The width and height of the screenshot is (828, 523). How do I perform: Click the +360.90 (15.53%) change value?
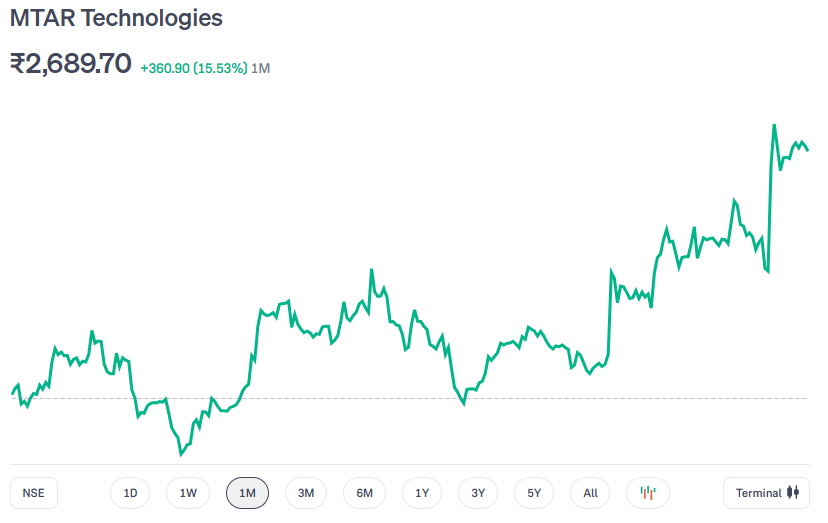[x=194, y=68]
